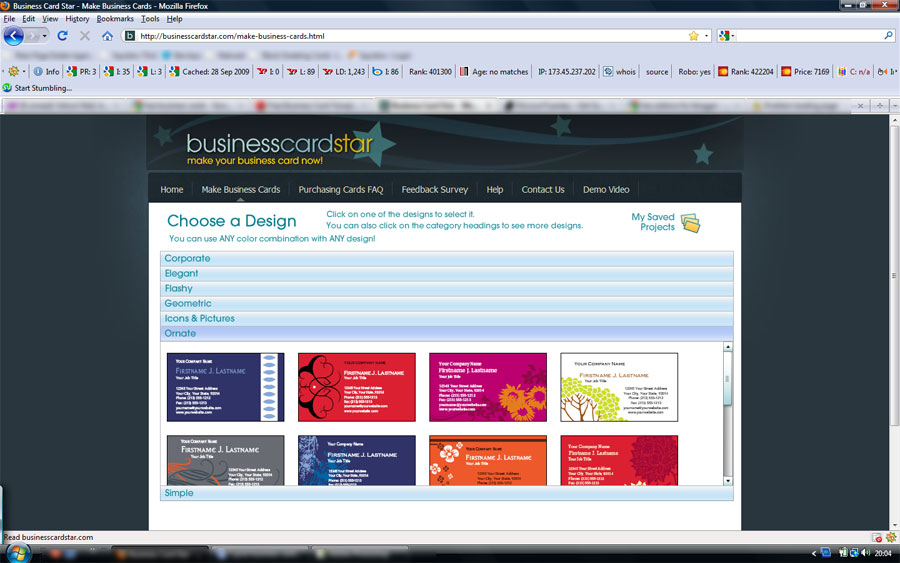
Task: Open the back/forward history dropdown arrow
Action: pos(45,36)
